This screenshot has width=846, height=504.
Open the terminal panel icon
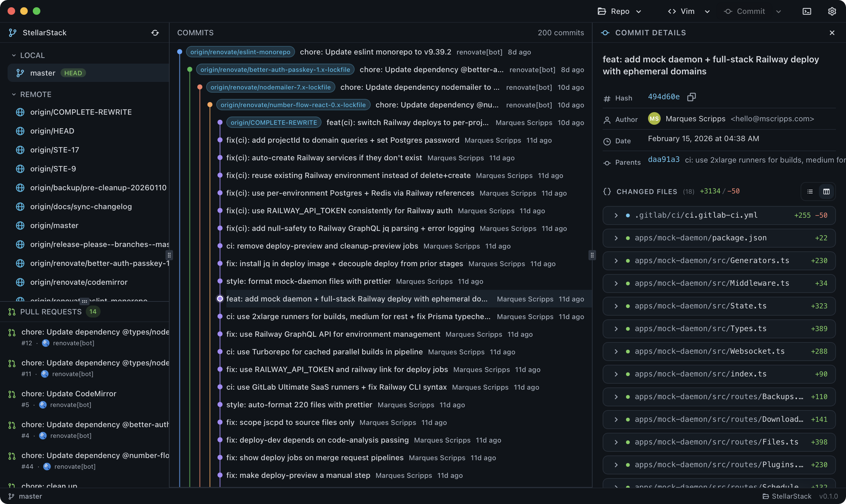807,11
